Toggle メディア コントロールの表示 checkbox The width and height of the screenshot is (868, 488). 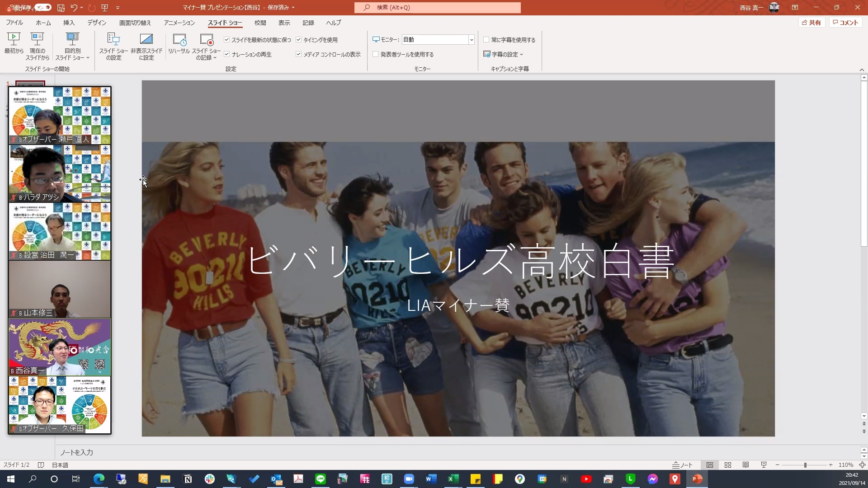pyautogui.click(x=299, y=54)
